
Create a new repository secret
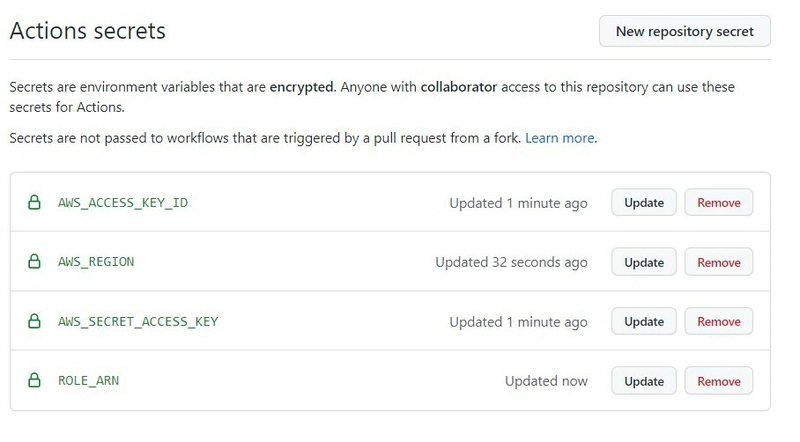point(685,31)
